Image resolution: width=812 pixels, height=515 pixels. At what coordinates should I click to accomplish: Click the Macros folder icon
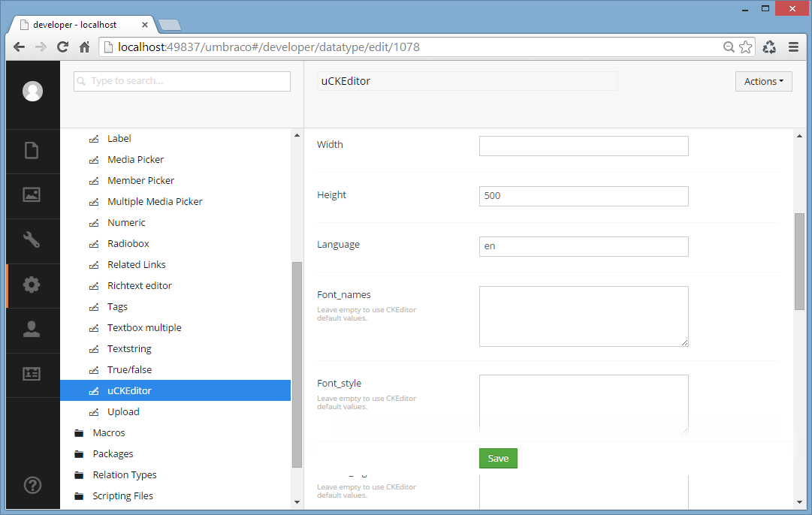(79, 432)
